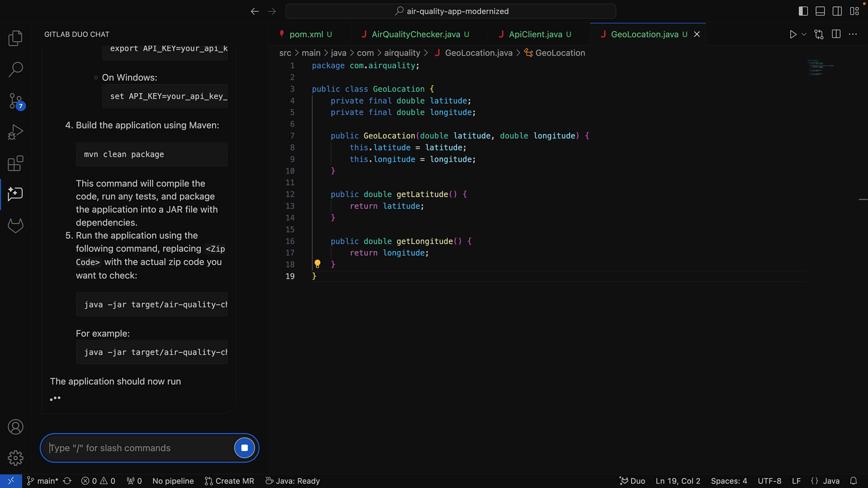Click the GeoLocation class breadcrumb
Screen dimensions: 868x488
(555, 53)
